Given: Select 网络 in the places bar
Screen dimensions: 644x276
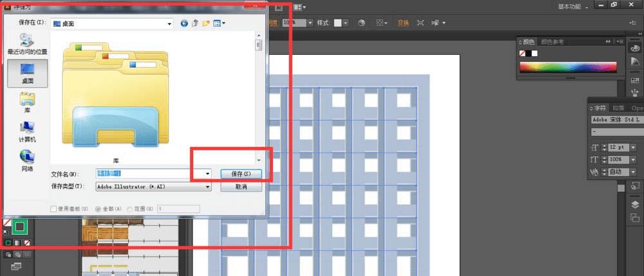Looking at the screenshot, I should click(28, 161).
